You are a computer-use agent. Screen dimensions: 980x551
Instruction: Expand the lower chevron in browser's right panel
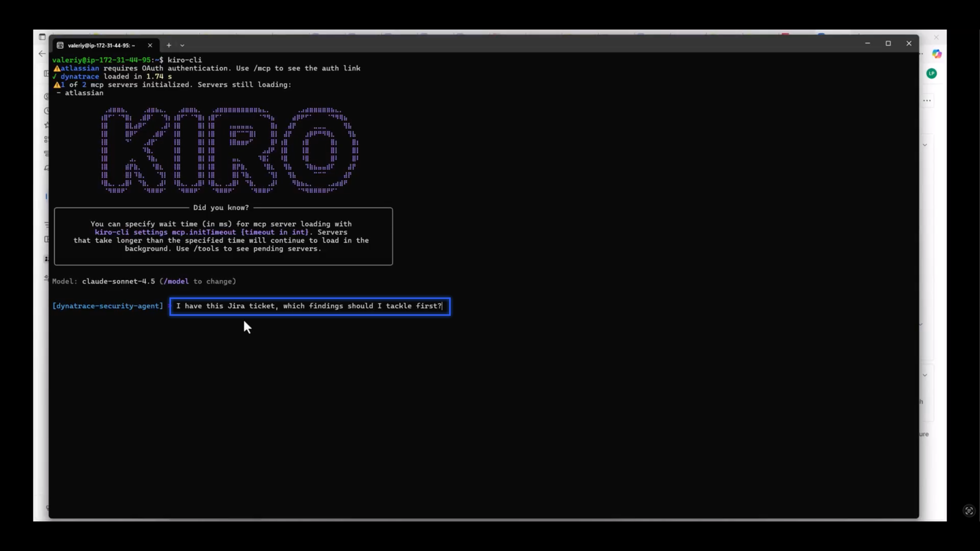[925, 375]
